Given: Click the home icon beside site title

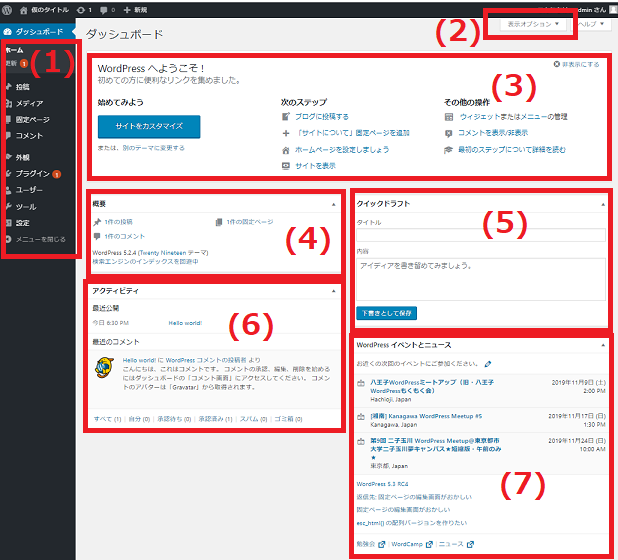Looking at the screenshot, I should (x=24, y=9).
